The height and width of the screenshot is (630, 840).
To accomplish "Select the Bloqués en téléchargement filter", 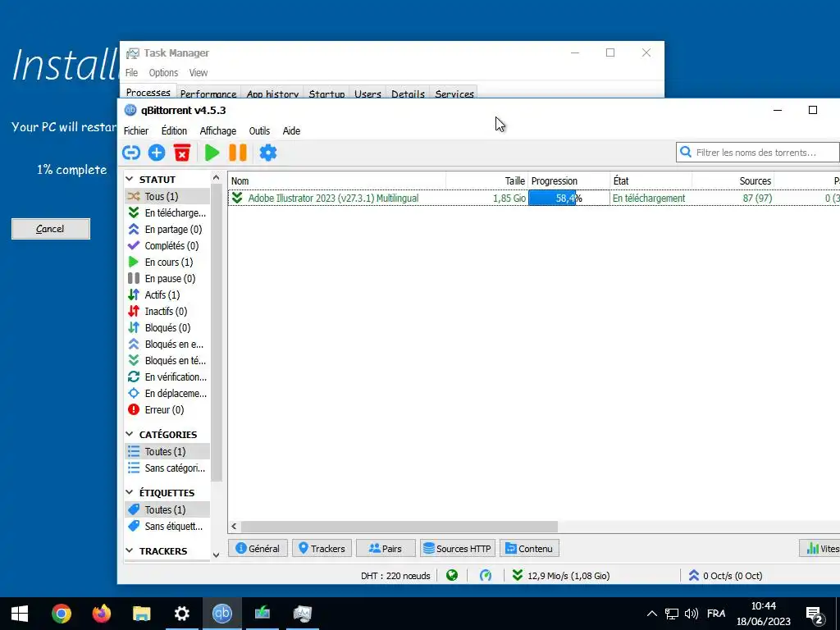I will [167, 361].
